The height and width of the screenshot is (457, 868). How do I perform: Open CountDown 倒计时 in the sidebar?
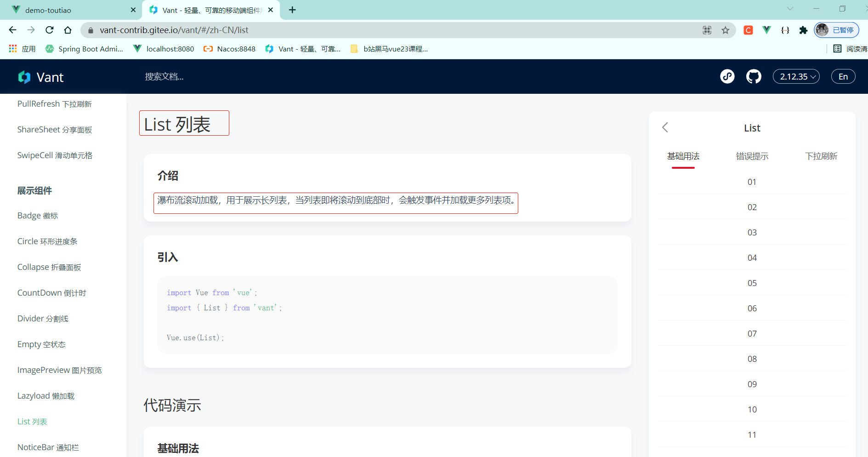tap(52, 293)
